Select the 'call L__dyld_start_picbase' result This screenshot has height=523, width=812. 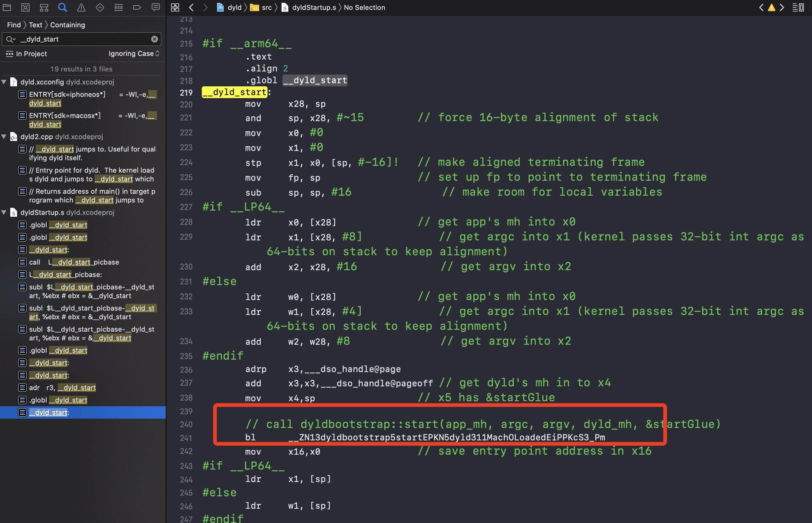[83, 262]
